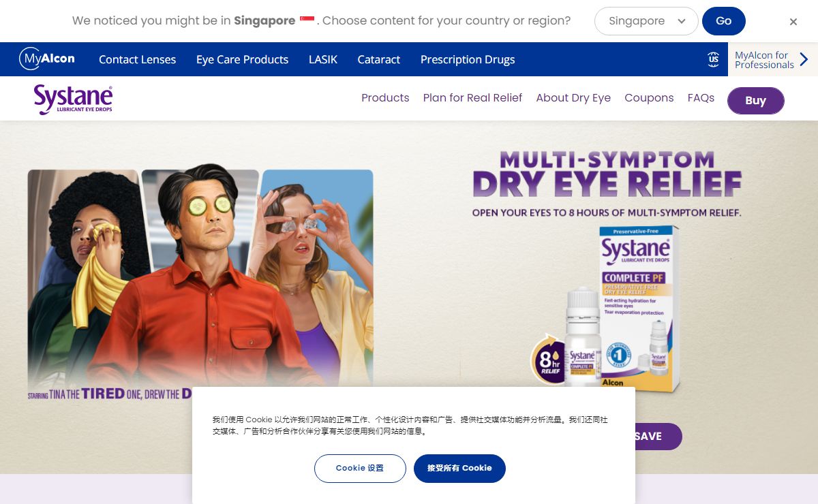This screenshot has height=504, width=818.
Task: Click the 接受所有 Cookie button
Action: (x=459, y=469)
